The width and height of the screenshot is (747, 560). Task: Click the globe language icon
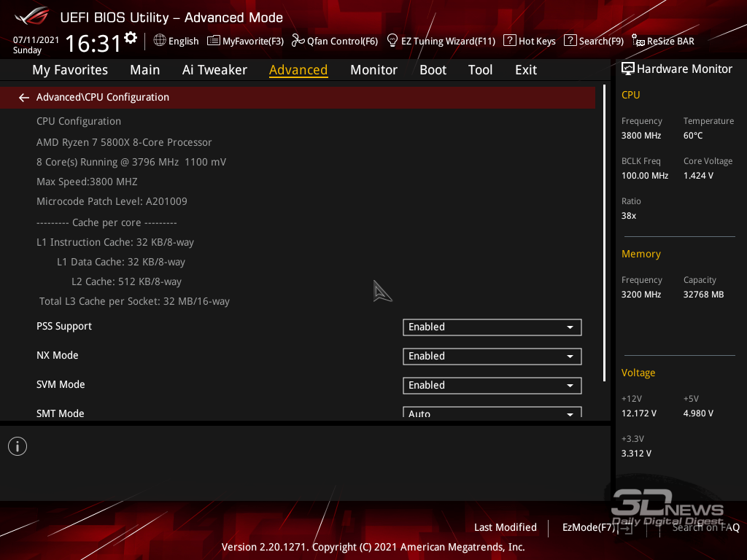160,41
